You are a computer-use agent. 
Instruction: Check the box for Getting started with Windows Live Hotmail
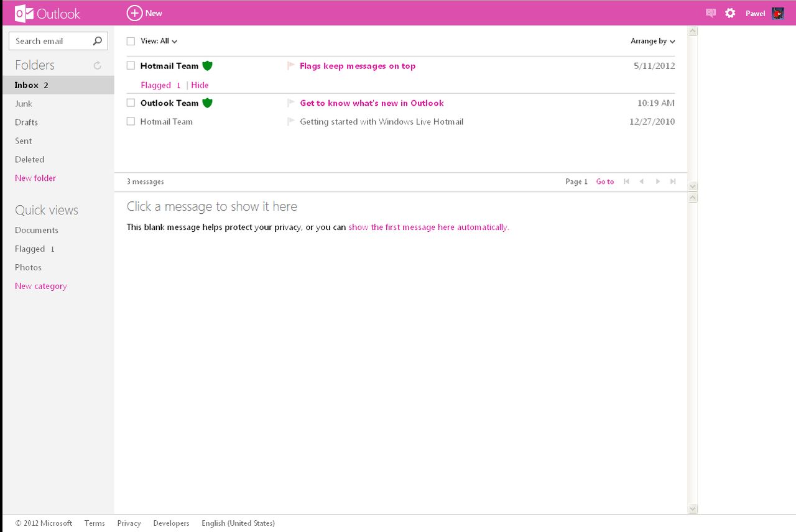(131, 122)
